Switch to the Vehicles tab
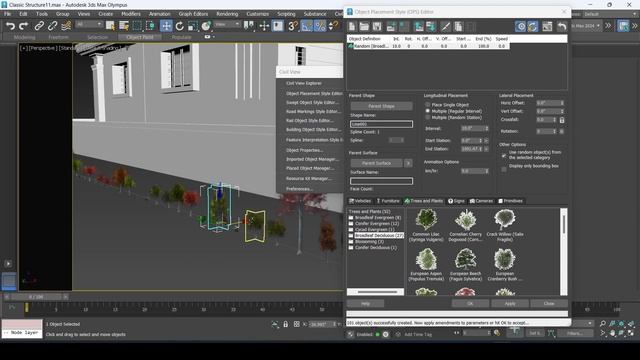This screenshot has width=640, height=360. [x=360, y=201]
